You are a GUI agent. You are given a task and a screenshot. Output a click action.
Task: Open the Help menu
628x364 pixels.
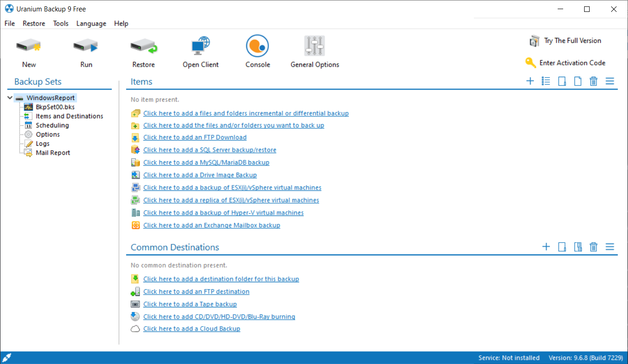(121, 24)
